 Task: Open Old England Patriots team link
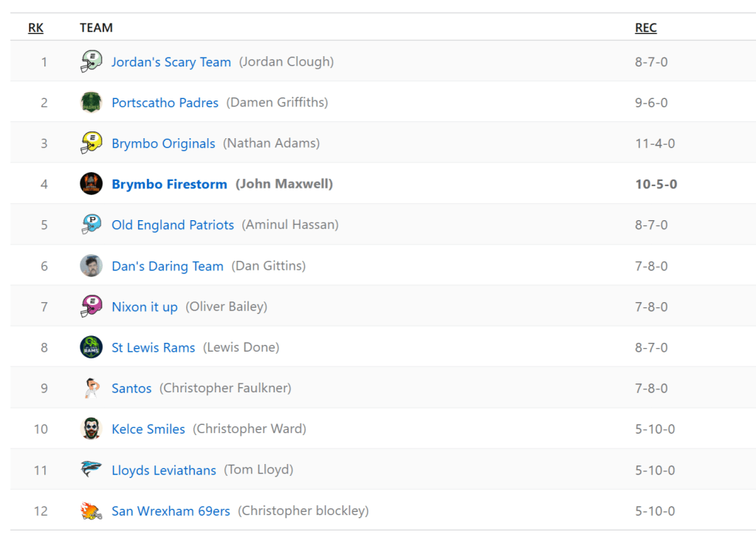click(173, 225)
